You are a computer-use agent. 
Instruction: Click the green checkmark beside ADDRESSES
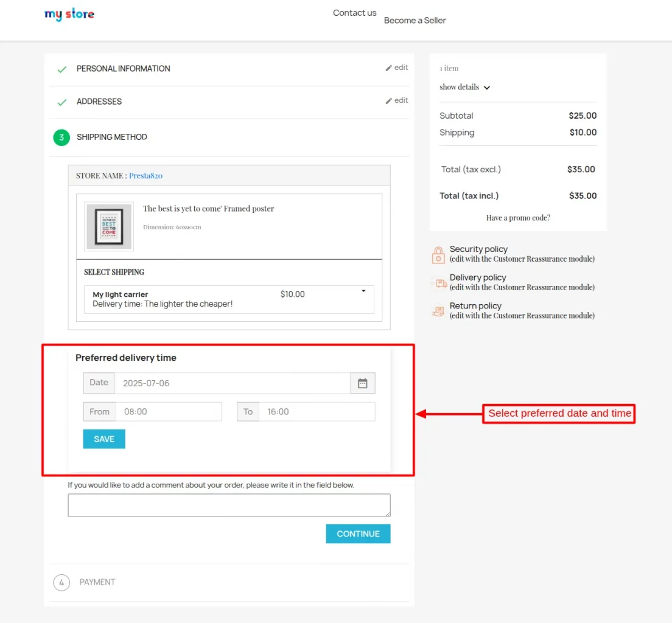(61, 102)
